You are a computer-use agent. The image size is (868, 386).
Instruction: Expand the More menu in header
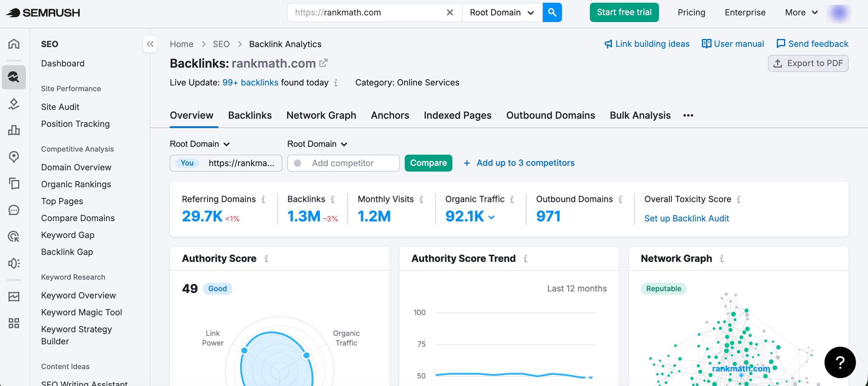[x=802, y=13]
